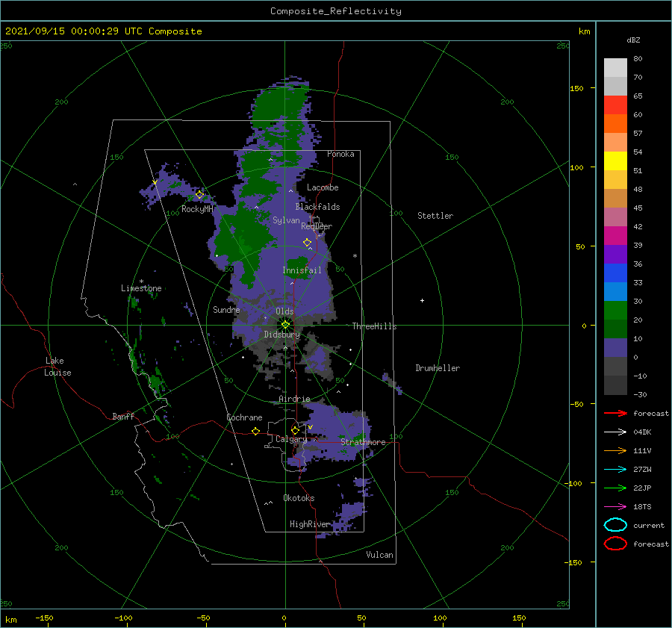Select the yellow 54 dBZ color band

[x=615, y=161]
